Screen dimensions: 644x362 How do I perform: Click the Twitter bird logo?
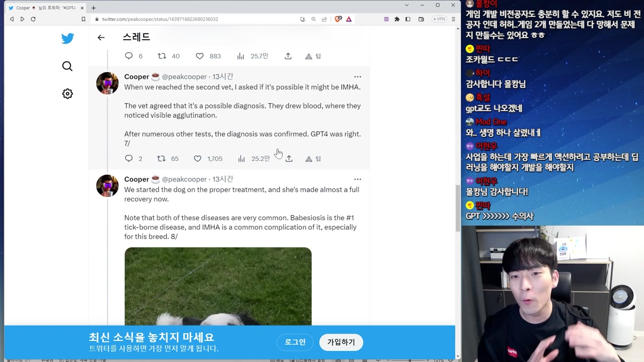(68, 38)
